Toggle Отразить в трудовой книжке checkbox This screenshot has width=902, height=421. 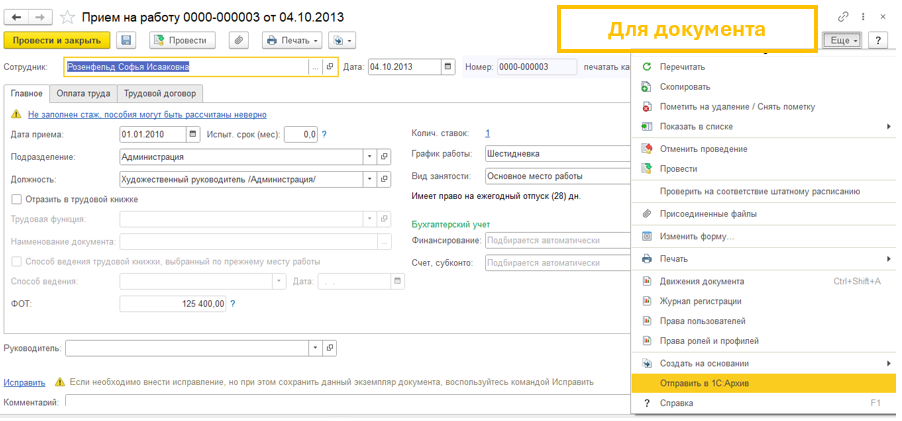coord(16,200)
